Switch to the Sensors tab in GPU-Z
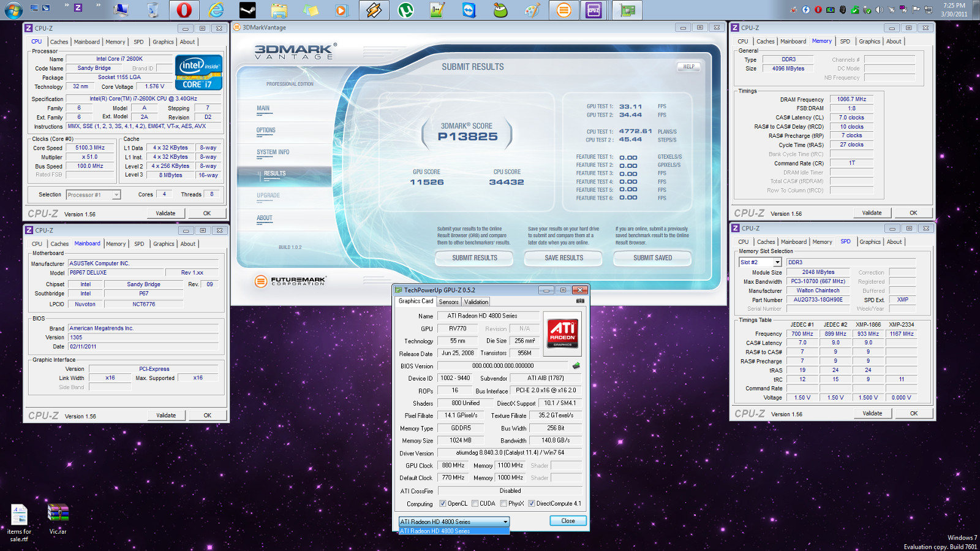 point(448,302)
